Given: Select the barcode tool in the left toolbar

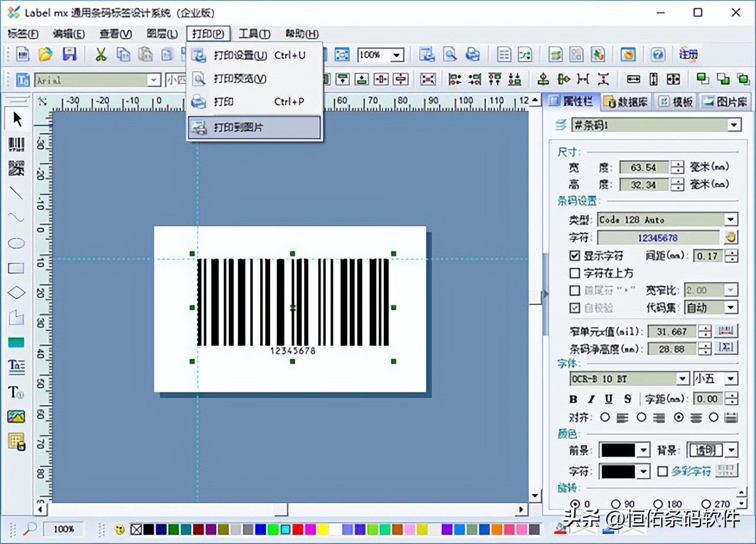Looking at the screenshot, I should coord(16,144).
